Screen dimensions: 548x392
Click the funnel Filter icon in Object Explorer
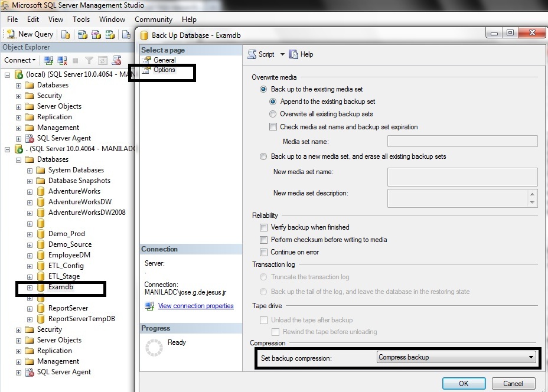(89, 61)
